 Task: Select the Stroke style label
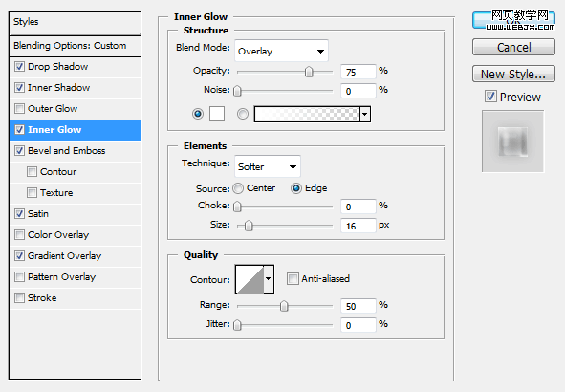pos(42,298)
